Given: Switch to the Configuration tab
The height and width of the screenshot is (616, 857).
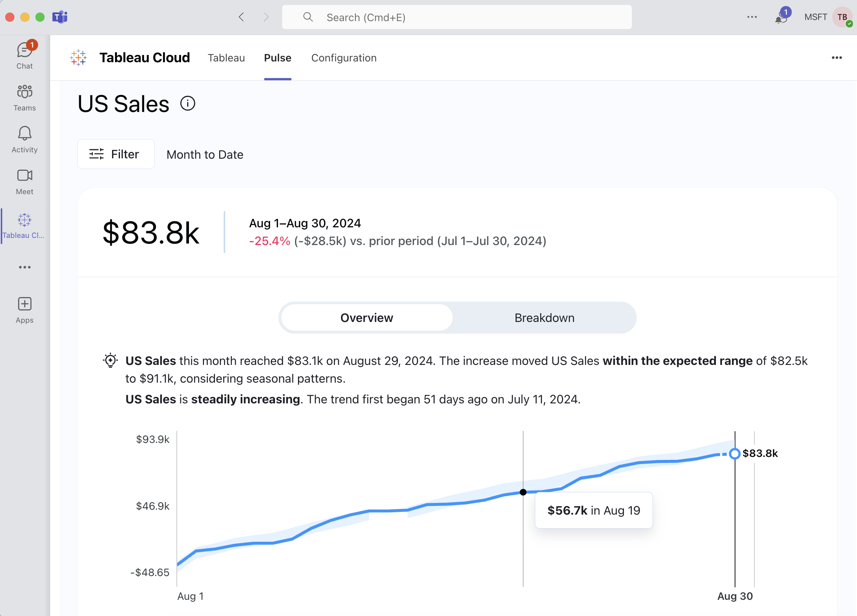Looking at the screenshot, I should (x=344, y=58).
